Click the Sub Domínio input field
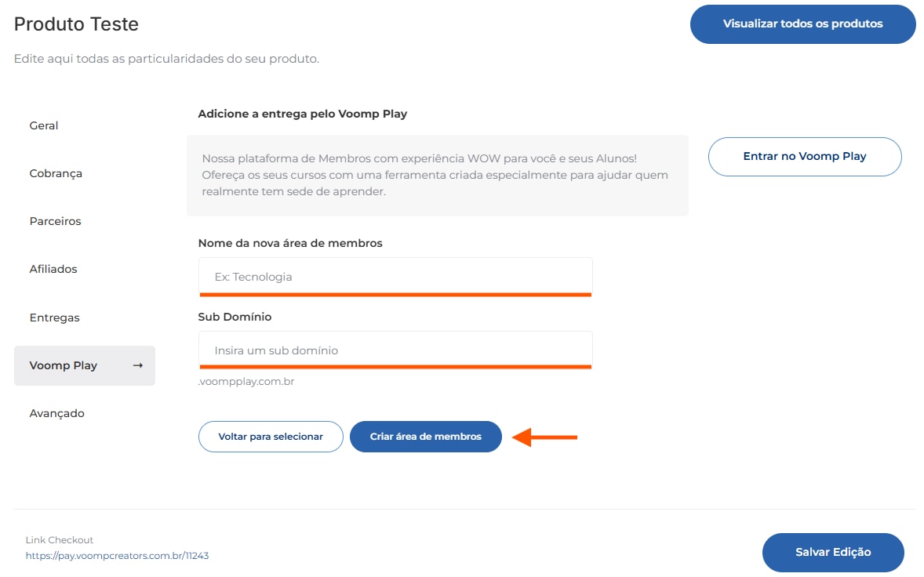Image resolution: width=924 pixels, height=577 pixels. (x=395, y=350)
